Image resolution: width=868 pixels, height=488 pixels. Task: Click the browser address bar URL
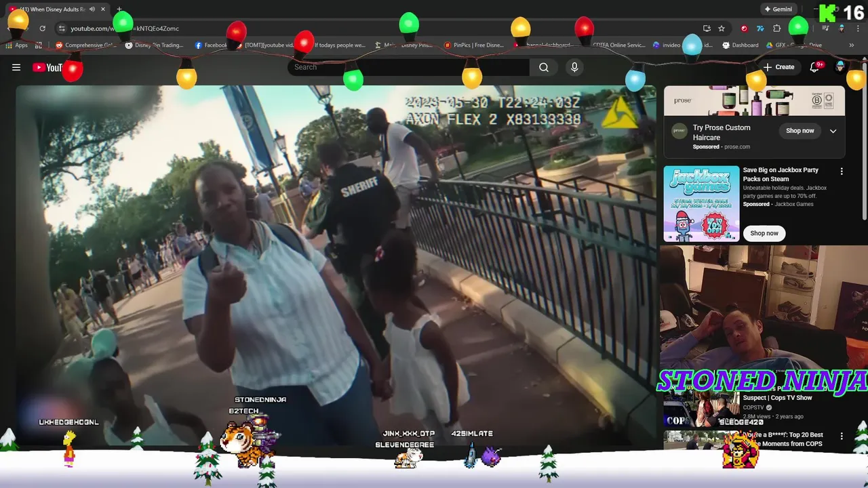coord(125,28)
